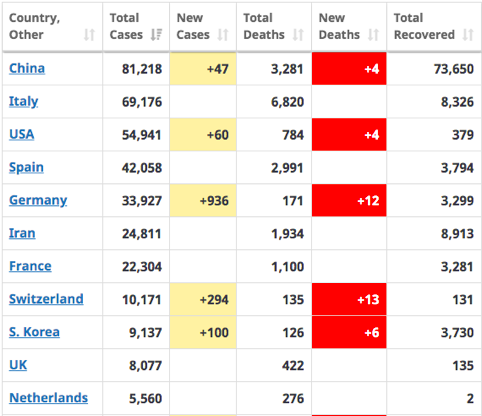Image resolution: width=482 pixels, height=416 pixels.
Task: Open the Switzerland country link
Action: tap(46, 299)
